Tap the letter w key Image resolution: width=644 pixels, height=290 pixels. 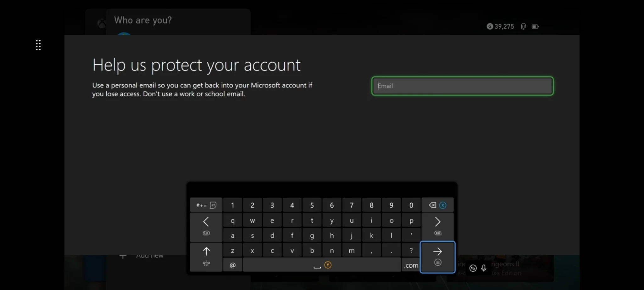coord(252,220)
